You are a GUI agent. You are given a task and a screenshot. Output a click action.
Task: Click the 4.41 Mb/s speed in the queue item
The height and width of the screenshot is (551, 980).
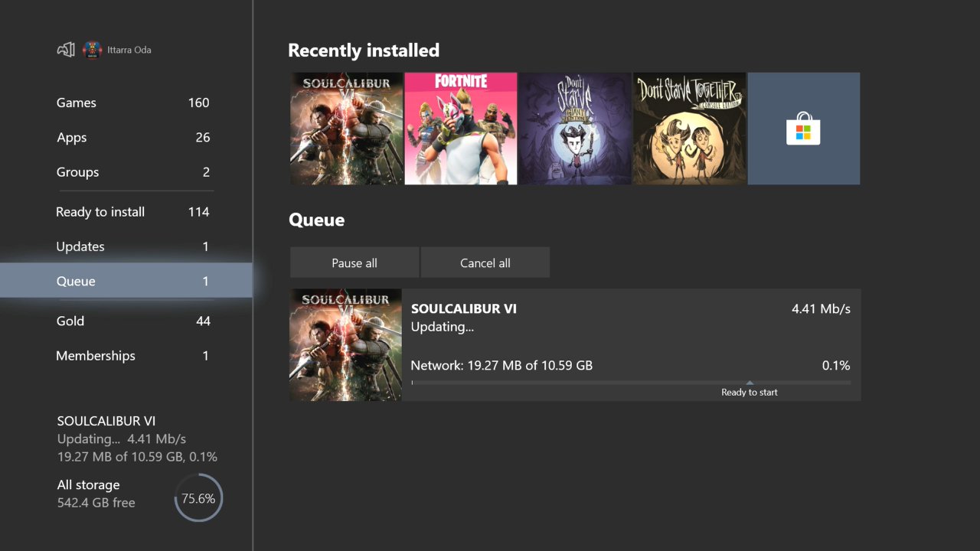pyautogui.click(x=821, y=309)
